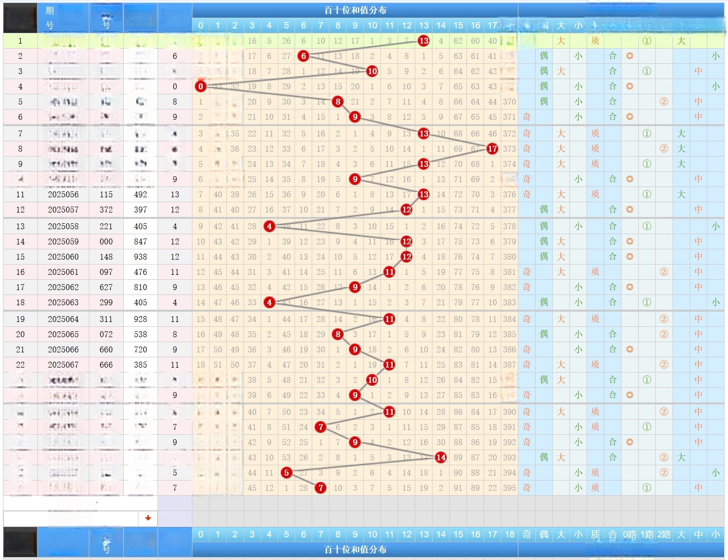Select issue number 2025063
Viewport: 728px width, 560px height.
coord(63,302)
